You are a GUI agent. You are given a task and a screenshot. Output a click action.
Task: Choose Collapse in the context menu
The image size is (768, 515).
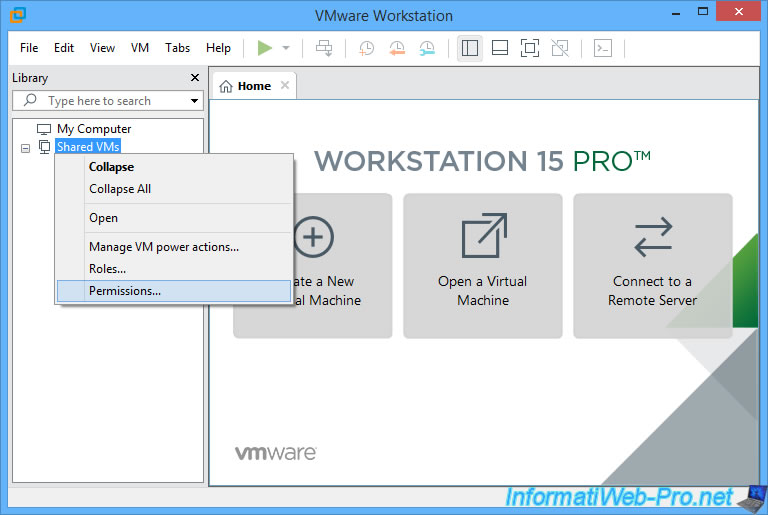coord(174,167)
